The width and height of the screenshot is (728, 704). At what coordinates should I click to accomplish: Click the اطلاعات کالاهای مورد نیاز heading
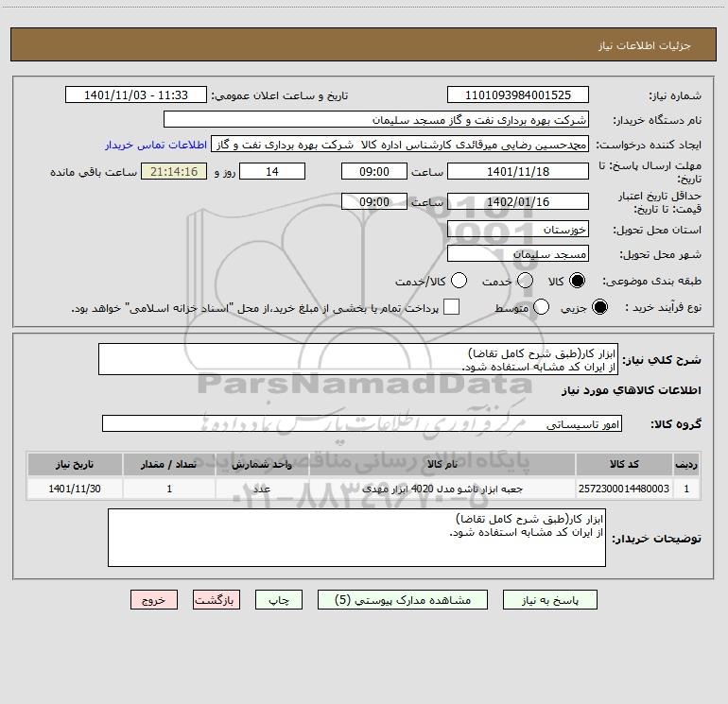632,390
